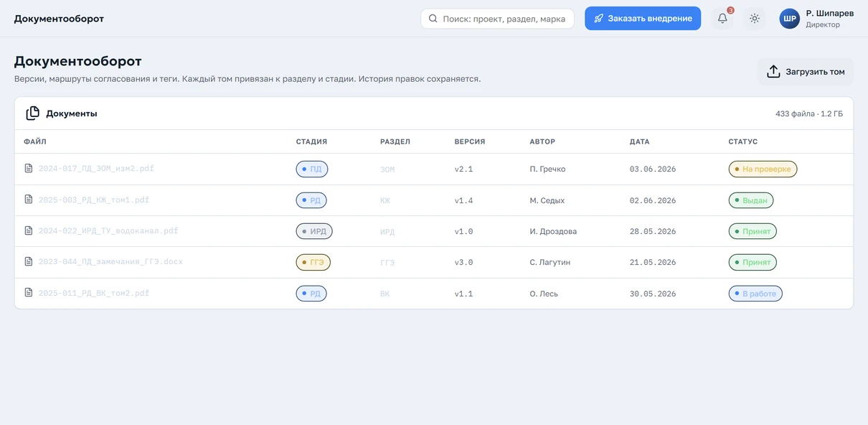Open file 2024-022_ИРД_ТУ_водоканал.pdf
This screenshot has height=425, width=868.
[x=108, y=231]
